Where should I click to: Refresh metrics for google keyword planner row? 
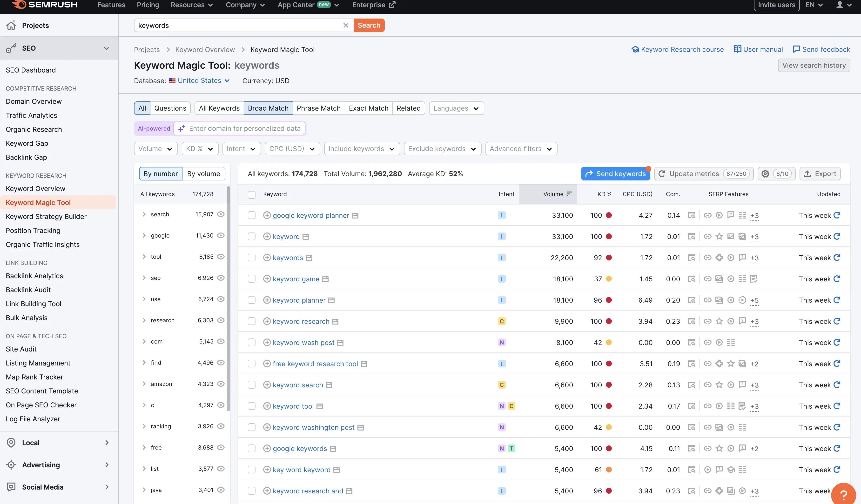pos(837,215)
